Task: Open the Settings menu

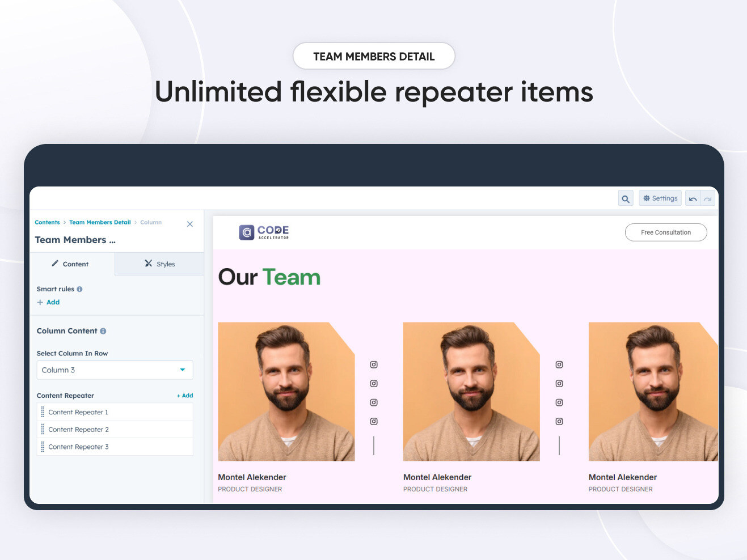Action: coord(660,198)
